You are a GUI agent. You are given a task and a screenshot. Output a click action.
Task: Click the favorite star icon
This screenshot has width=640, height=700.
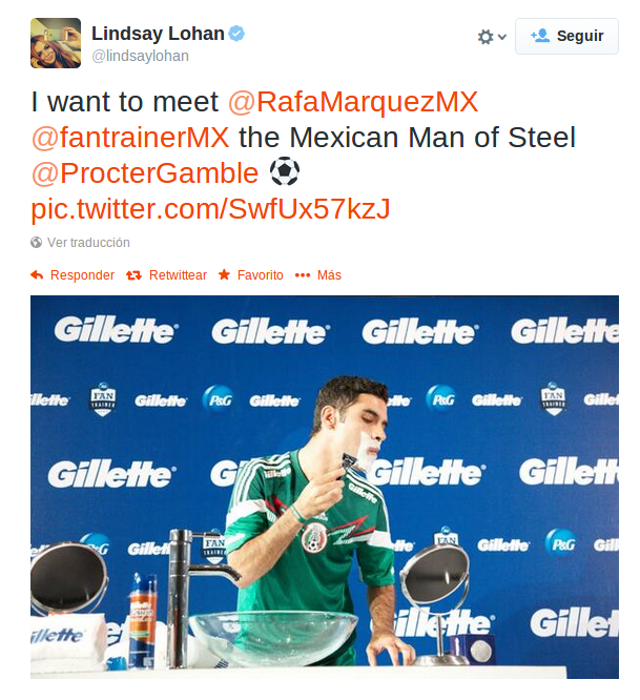(224, 275)
